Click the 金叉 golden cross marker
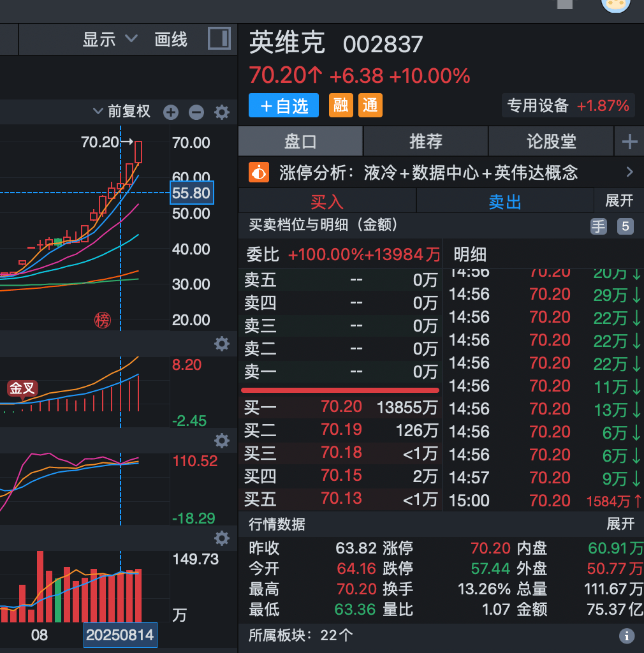 click(22, 388)
